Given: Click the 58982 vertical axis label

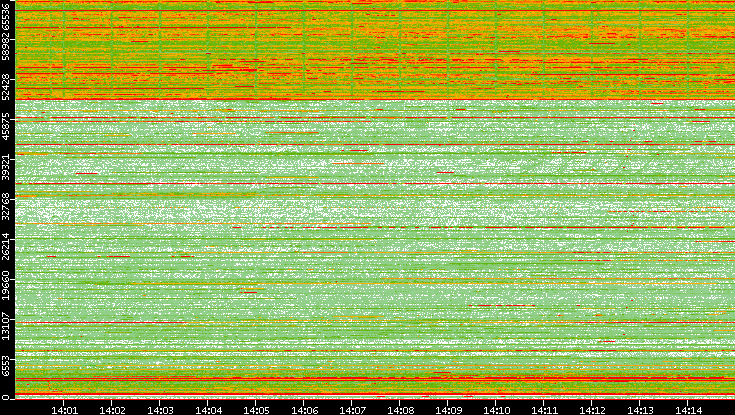Looking at the screenshot, I should pyautogui.click(x=6, y=46).
